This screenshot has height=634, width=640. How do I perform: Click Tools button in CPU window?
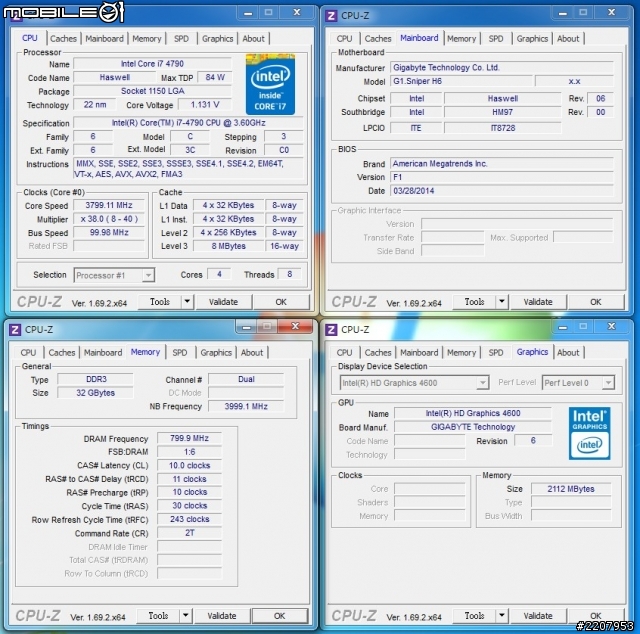160,302
